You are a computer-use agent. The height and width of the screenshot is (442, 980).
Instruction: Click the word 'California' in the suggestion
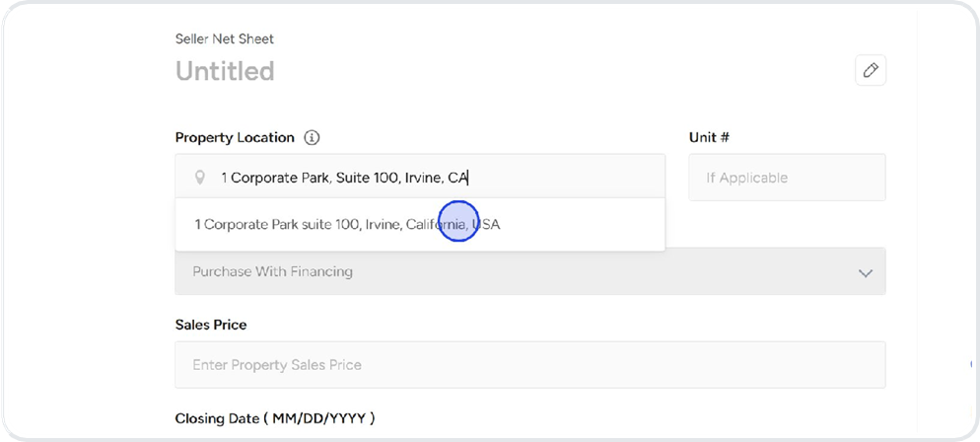(434, 225)
